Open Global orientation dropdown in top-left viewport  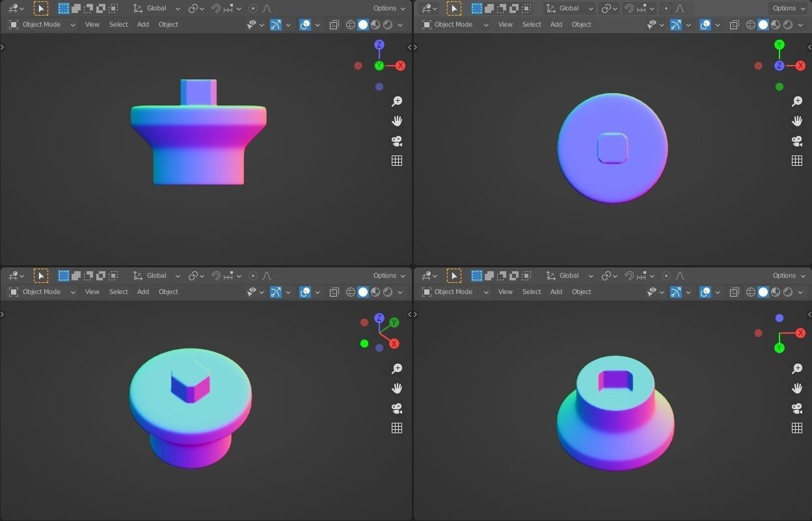click(157, 8)
